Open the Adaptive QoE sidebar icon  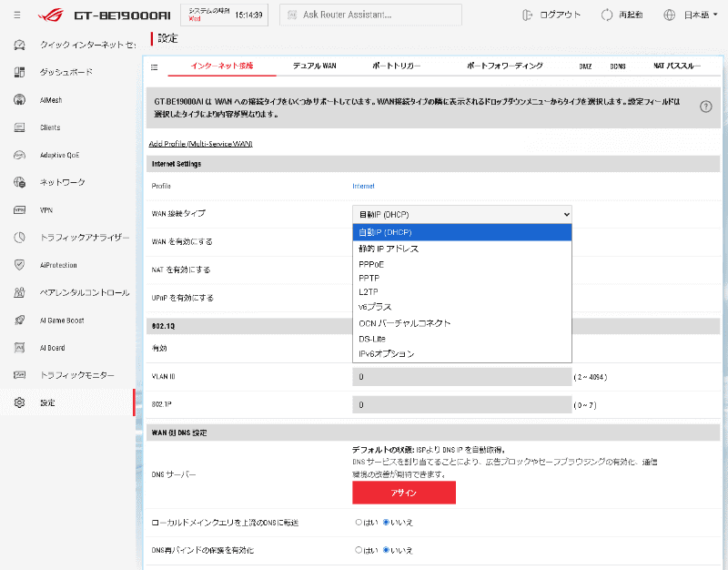[19, 155]
